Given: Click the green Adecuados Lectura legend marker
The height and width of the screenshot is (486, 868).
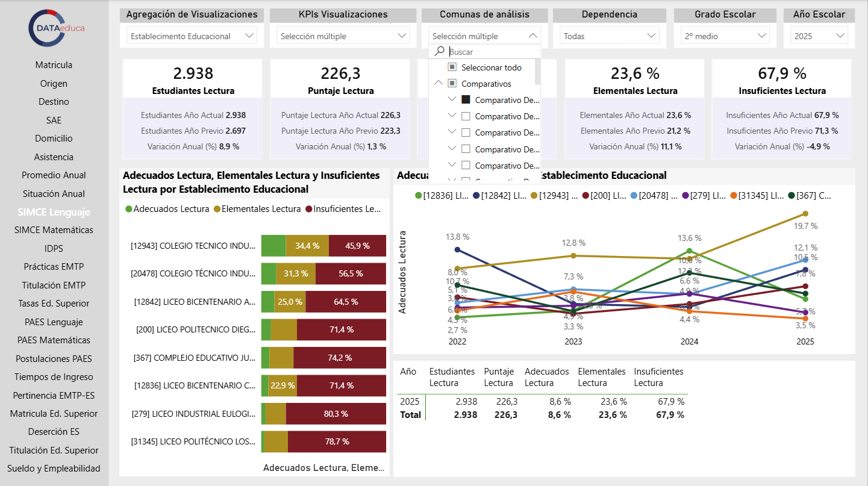Looking at the screenshot, I should pos(128,209).
